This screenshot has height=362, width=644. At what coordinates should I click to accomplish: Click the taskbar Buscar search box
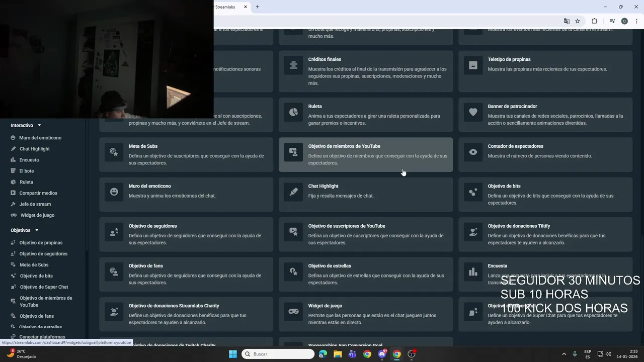[x=278, y=354]
